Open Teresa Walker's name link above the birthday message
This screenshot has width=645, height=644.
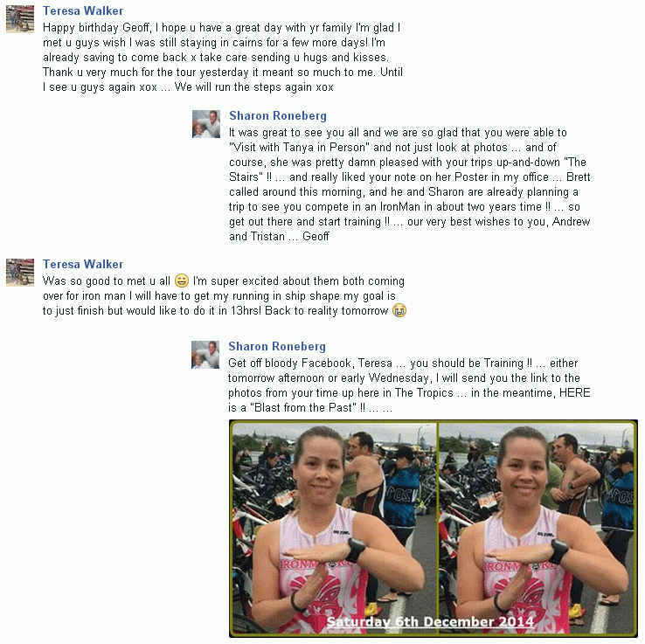83,10
